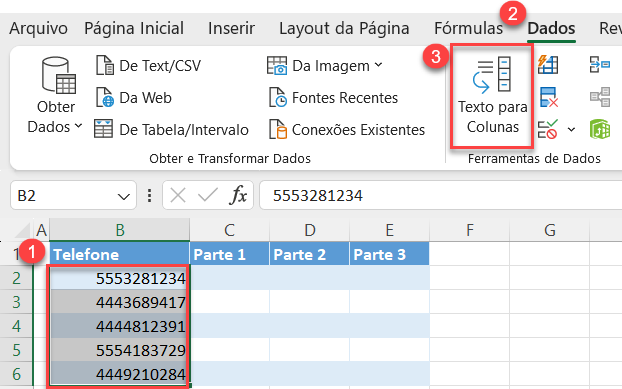Click the Relationships icon

pos(600,98)
